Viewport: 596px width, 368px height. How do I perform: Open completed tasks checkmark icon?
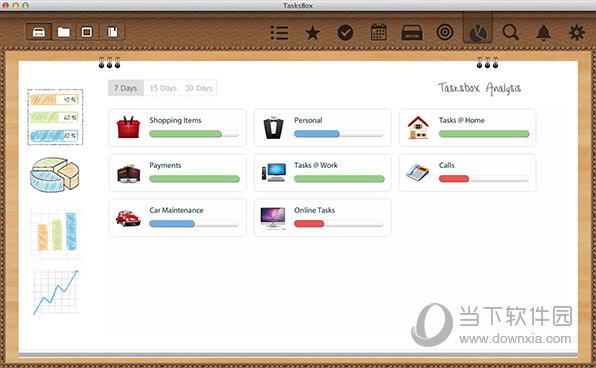tap(346, 33)
